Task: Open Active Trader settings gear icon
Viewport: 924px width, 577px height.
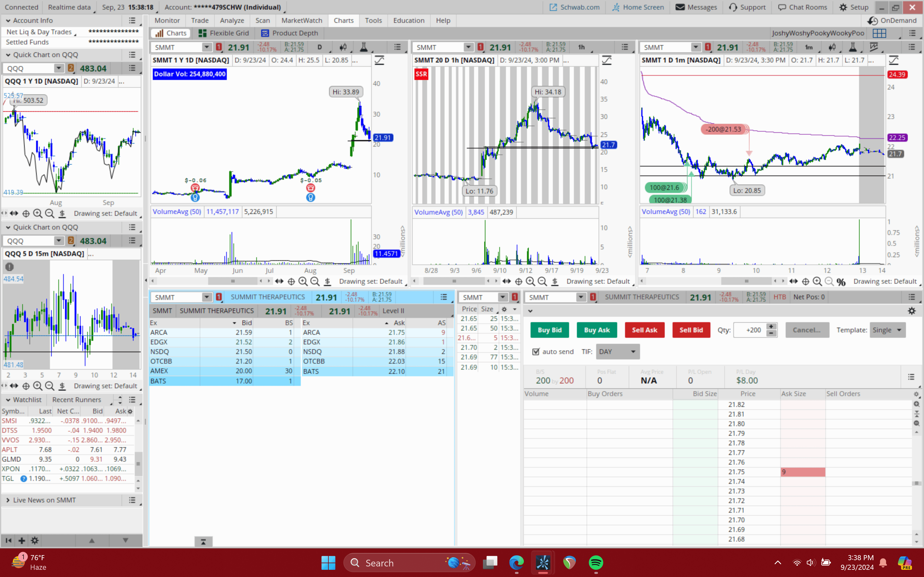Action: (x=911, y=311)
